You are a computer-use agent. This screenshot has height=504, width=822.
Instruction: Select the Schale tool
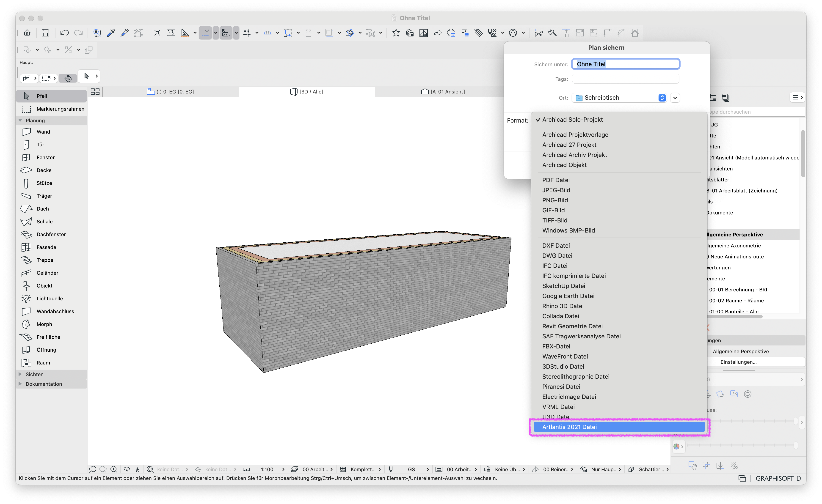coord(52,221)
